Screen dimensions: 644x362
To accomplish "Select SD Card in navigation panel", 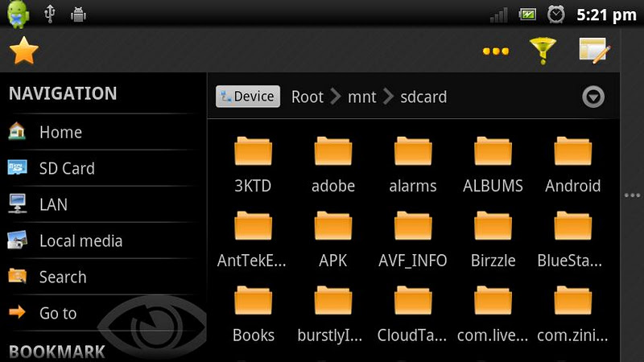I will (x=67, y=168).
